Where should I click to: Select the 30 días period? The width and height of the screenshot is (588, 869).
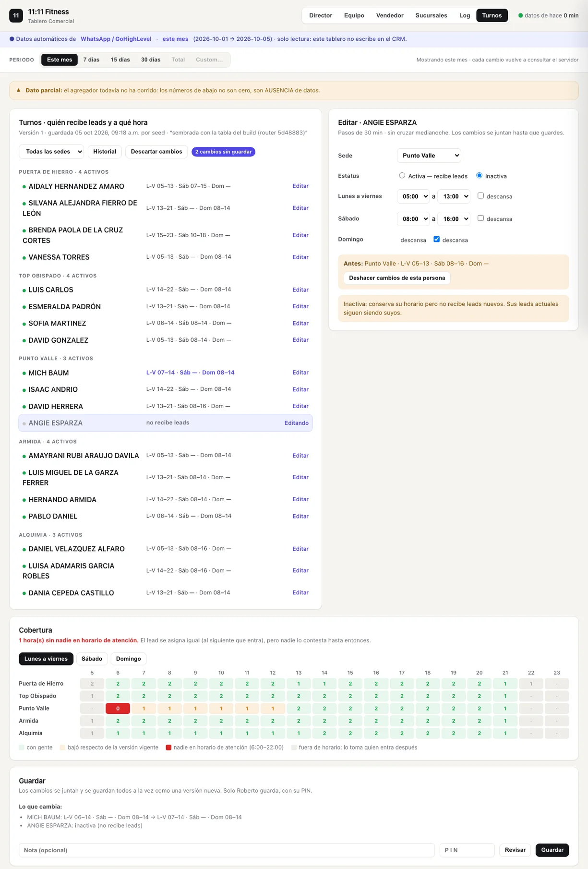tap(151, 60)
